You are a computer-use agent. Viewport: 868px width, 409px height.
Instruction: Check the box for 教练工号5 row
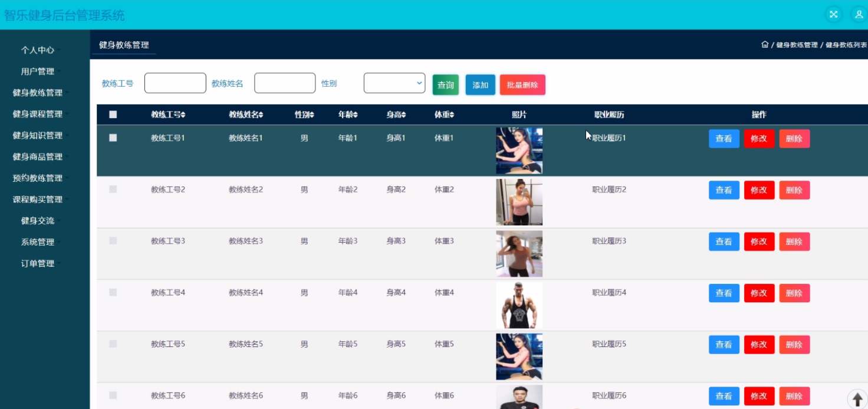[113, 343]
